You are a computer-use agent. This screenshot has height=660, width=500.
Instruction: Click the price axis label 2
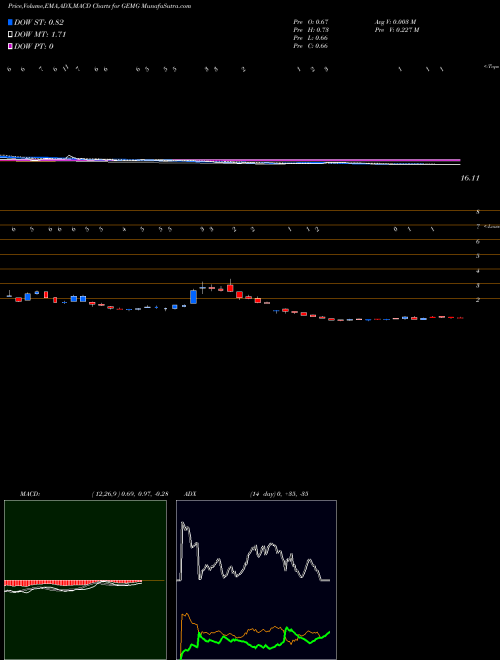coord(478,300)
